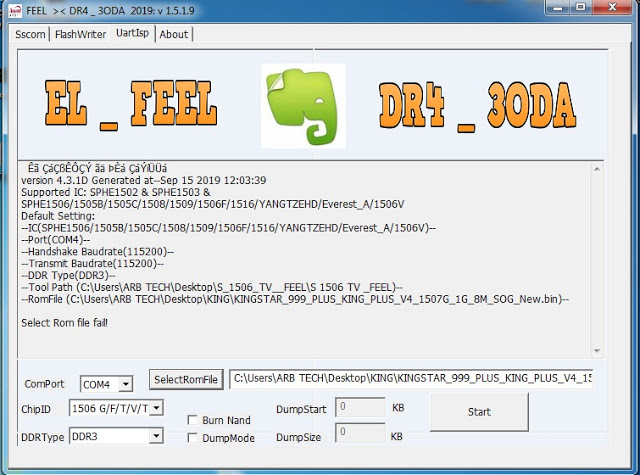Click the ROM file path field
Screen dimensions: 640x475
pos(411,379)
